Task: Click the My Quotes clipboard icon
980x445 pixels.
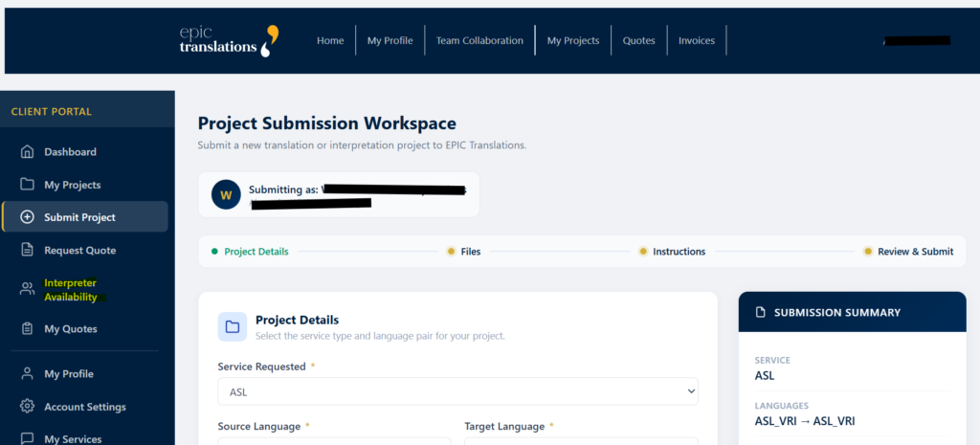Action: pyautogui.click(x=27, y=328)
